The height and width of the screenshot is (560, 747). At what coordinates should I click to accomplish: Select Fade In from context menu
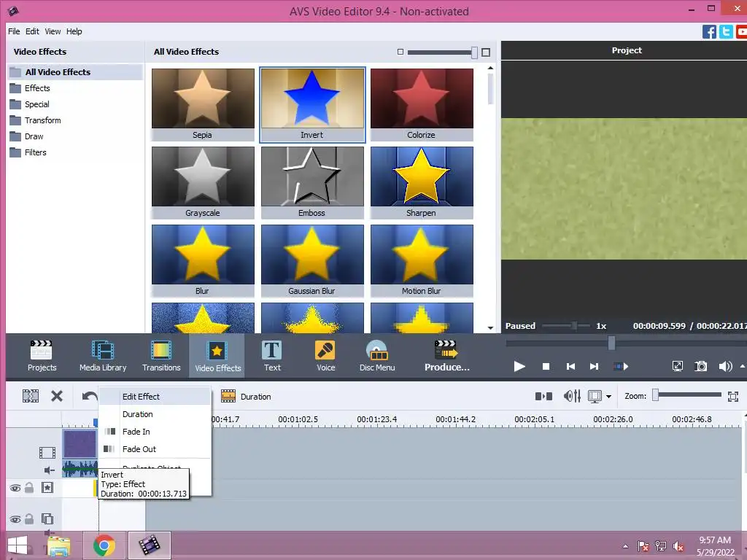point(155,432)
